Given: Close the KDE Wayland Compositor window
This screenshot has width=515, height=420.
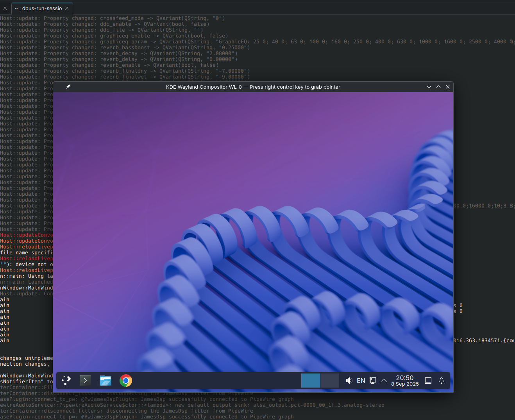Looking at the screenshot, I should point(448,87).
